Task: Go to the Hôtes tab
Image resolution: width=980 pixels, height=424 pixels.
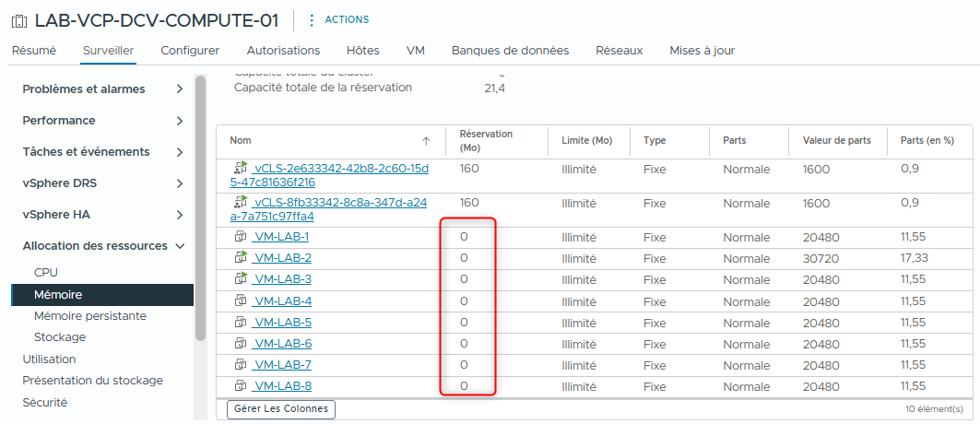Action: (362, 51)
